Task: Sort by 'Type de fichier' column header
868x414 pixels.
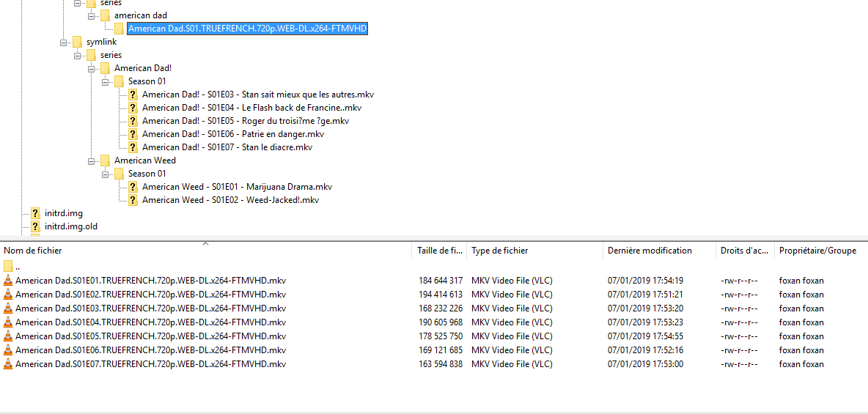Action: [534, 251]
